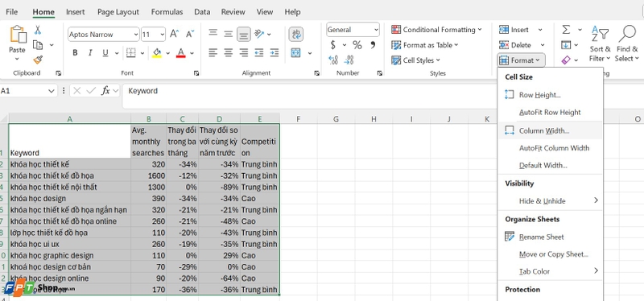
Task: Apply Comma Style format
Action: 373,45
